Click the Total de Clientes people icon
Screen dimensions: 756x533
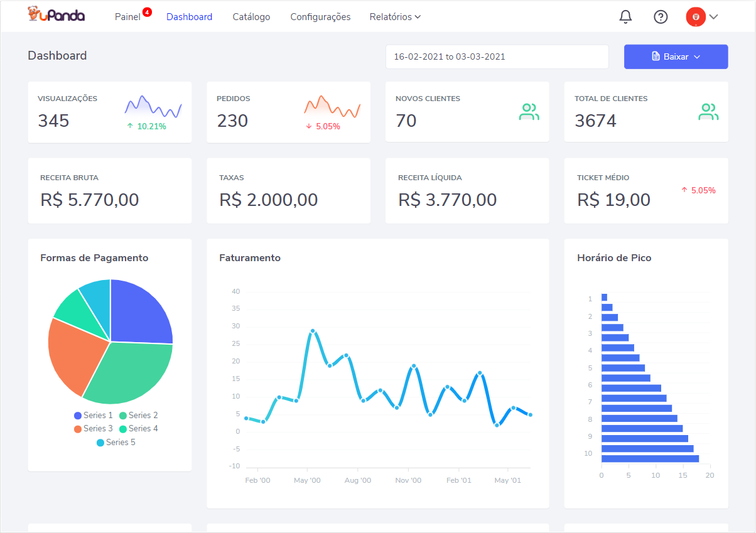[708, 112]
